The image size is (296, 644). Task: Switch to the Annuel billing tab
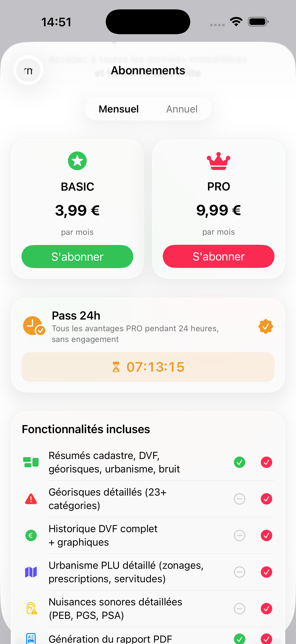[182, 109]
